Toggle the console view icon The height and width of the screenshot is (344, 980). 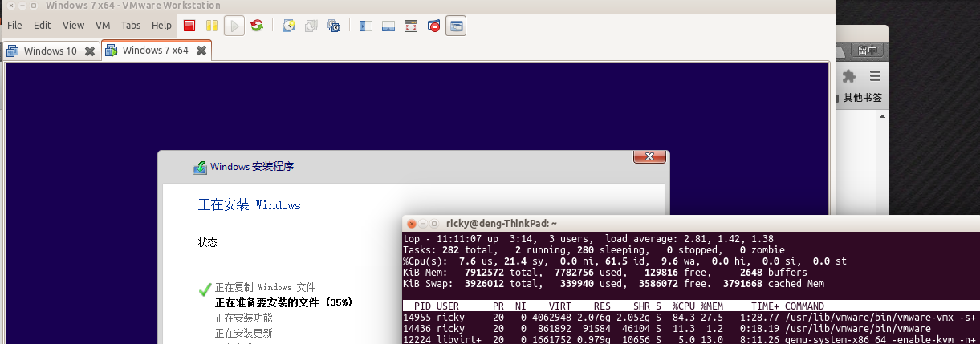(456, 26)
